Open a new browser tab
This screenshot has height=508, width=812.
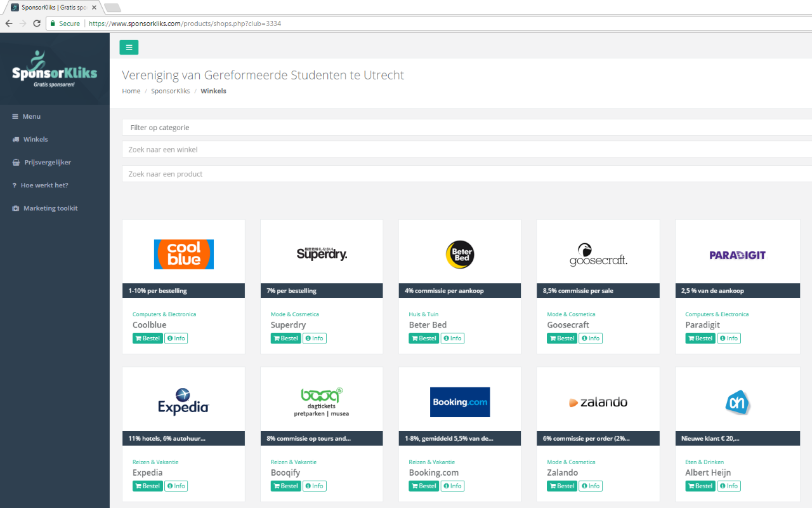click(x=112, y=8)
